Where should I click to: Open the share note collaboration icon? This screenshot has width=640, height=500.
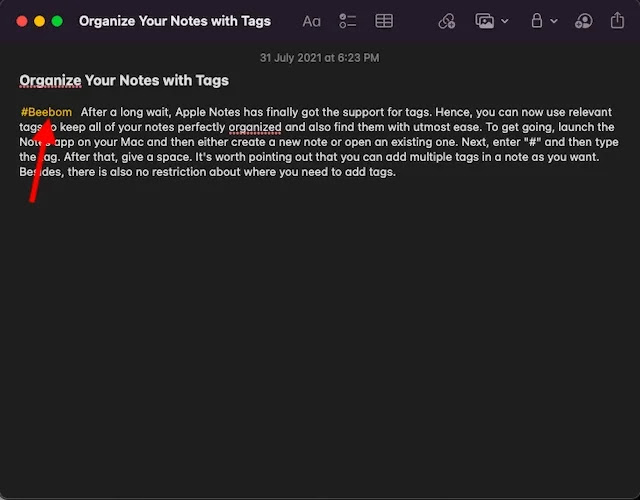point(584,21)
